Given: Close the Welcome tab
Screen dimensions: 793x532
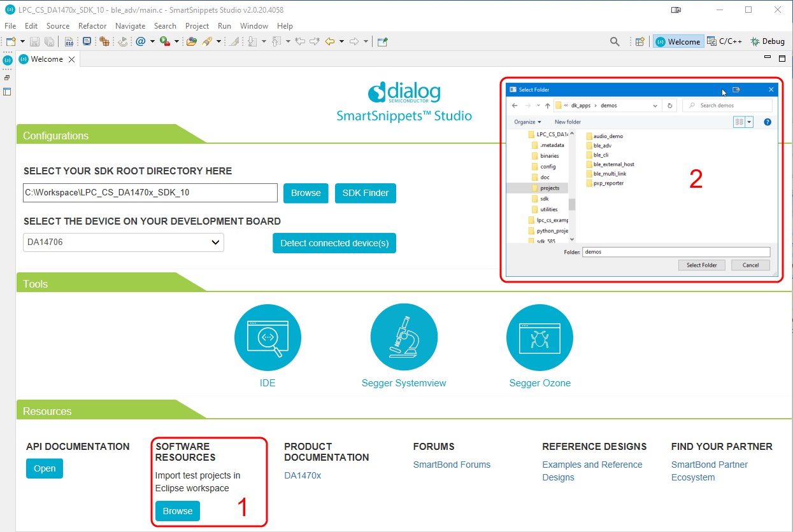Looking at the screenshot, I should click(x=71, y=59).
